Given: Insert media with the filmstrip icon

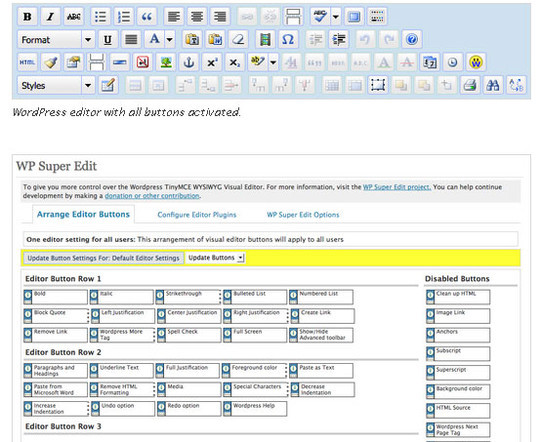Looking at the screenshot, I should 265,40.
